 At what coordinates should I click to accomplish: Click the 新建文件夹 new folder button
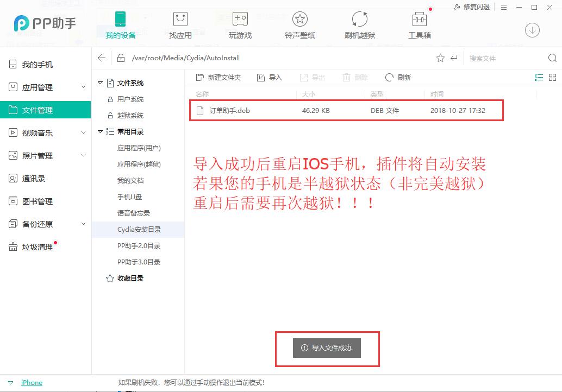tap(218, 78)
